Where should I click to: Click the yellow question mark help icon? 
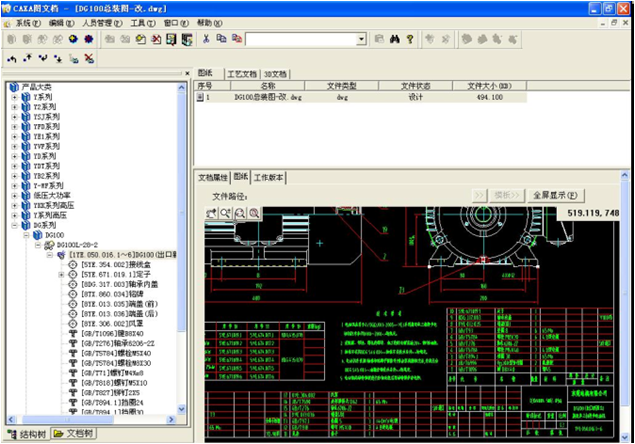[410, 39]
